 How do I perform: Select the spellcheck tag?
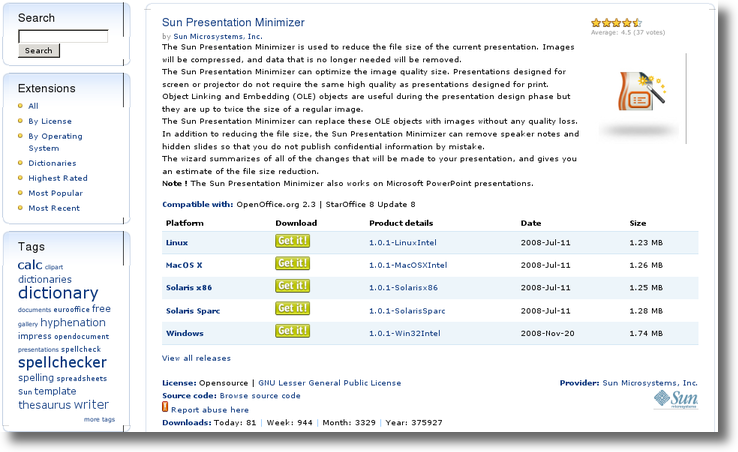pos(81,349)
